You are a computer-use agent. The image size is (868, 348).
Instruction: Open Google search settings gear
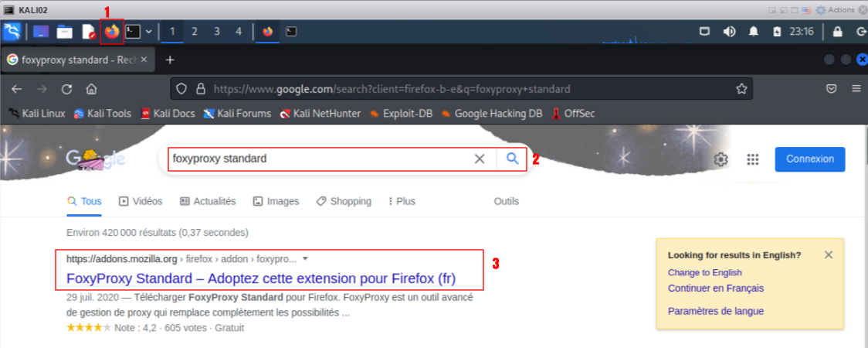(x=721, y=159)
